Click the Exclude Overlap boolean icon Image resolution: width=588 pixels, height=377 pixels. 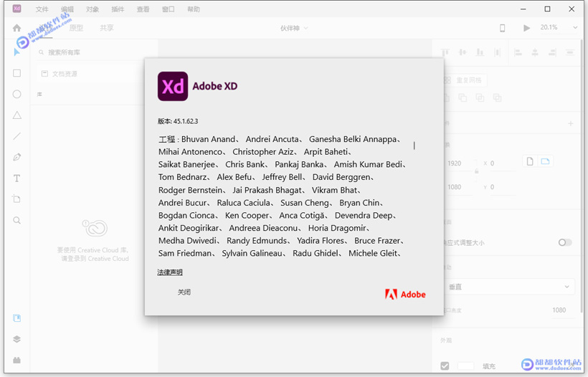[x=497, y=97]
